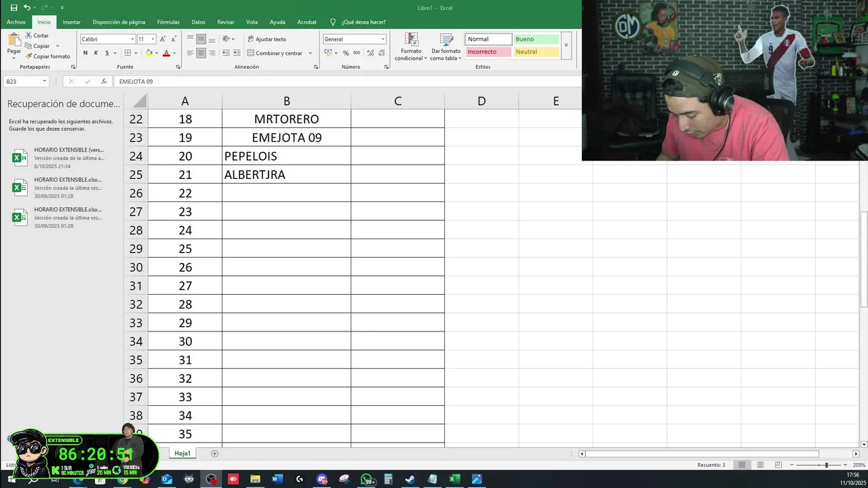Adjust the zoom slider
This screenshot has height=488, width=868.
click(826, 465)
